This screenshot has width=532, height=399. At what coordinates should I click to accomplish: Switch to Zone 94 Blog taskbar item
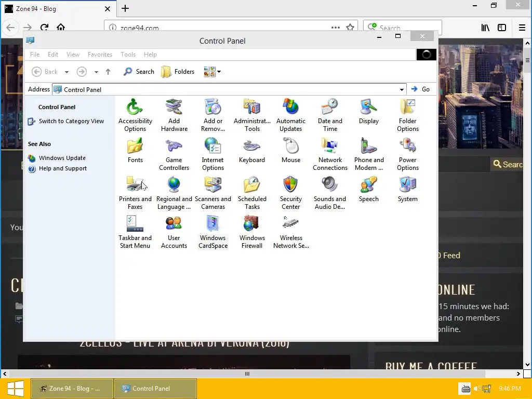72,389
